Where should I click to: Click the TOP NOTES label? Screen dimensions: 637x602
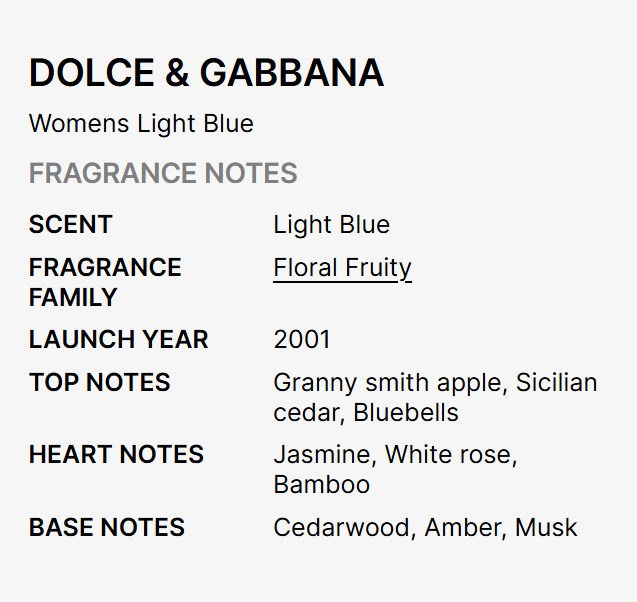(x=99, y=383)
